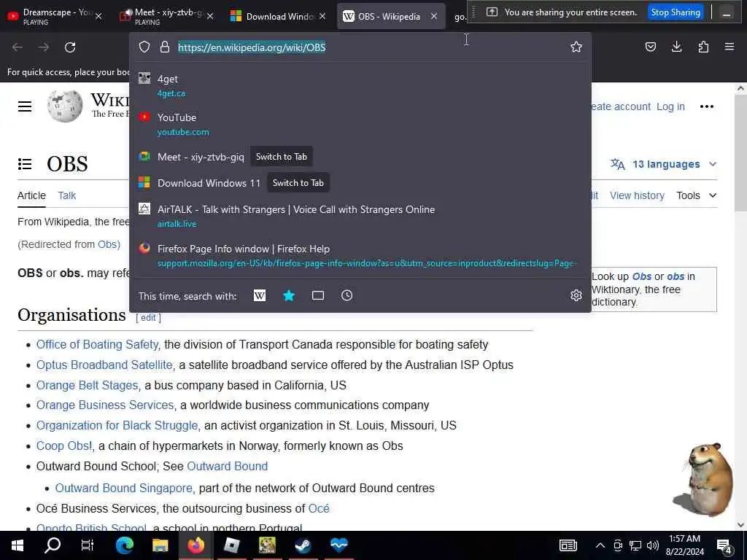Image resolution: width=747 pixels, height=560 pixels.
Task: Close the Dreamscape tab
Action: [98, 16]
